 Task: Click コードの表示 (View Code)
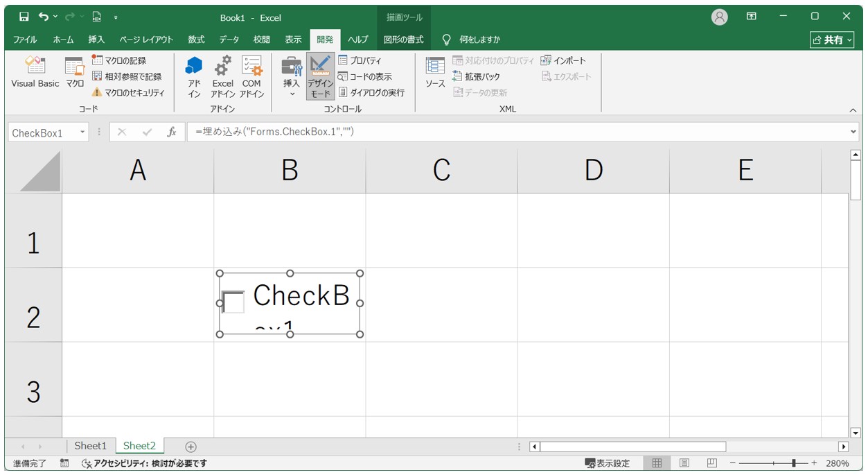[x=365, y=76]
